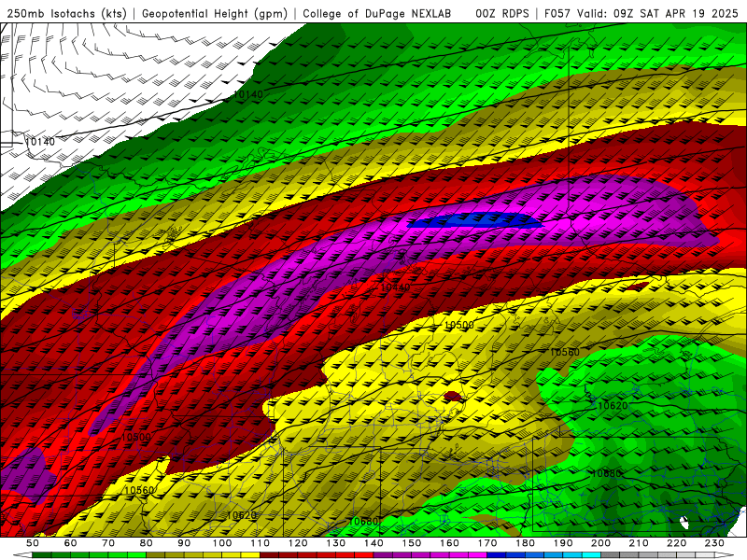Click the small dark red spot inside the yellow region
Screen dimensions: 747x560
point(453,396)
